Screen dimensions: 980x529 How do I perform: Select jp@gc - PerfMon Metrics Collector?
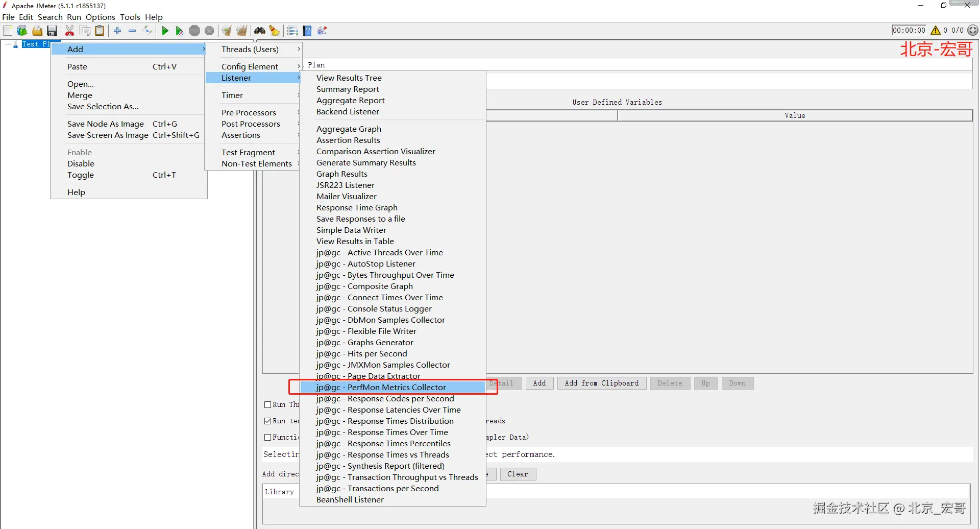pyautogui.click(x=393, y=387)
